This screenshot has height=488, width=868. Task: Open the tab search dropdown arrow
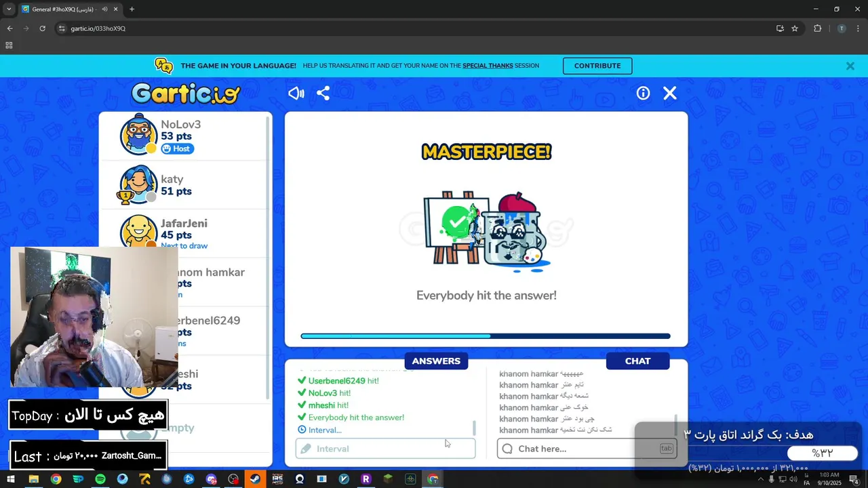click(x=9, y=9)
